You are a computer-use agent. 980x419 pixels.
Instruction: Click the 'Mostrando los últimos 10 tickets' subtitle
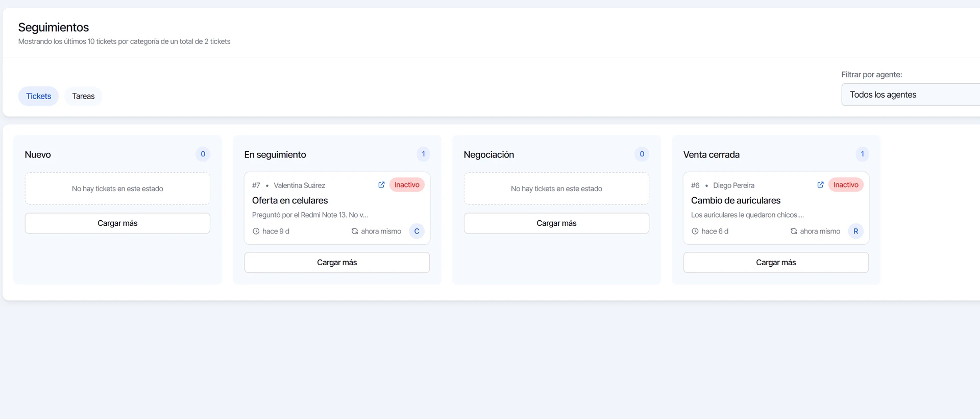tap(124, 41)
